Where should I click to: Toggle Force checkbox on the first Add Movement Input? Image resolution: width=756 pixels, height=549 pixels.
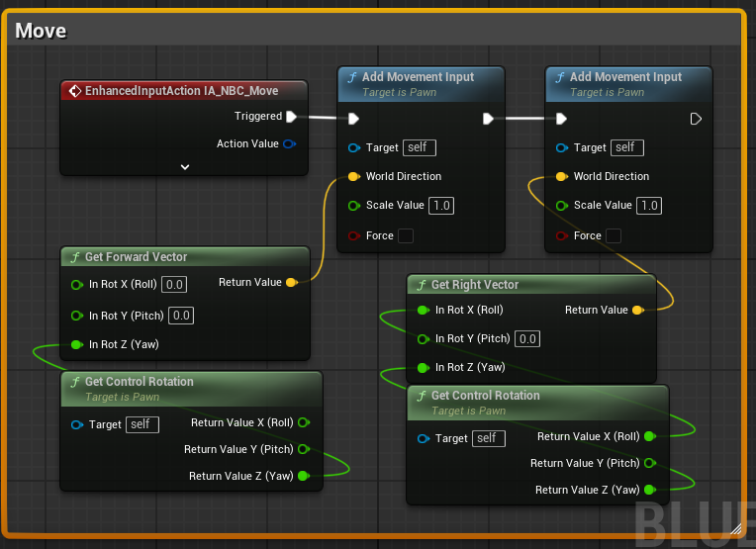point(406,235)
